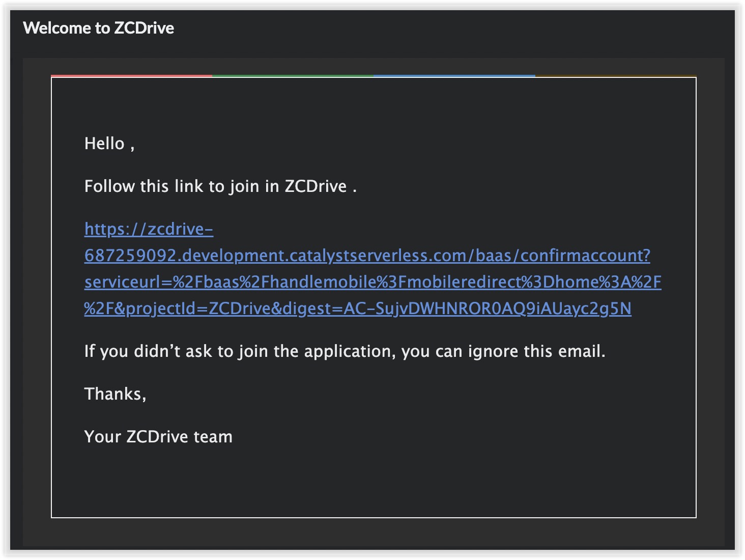
Task: Click the 'https://zcdrive-' first line of the link
Action: (149, 229)
